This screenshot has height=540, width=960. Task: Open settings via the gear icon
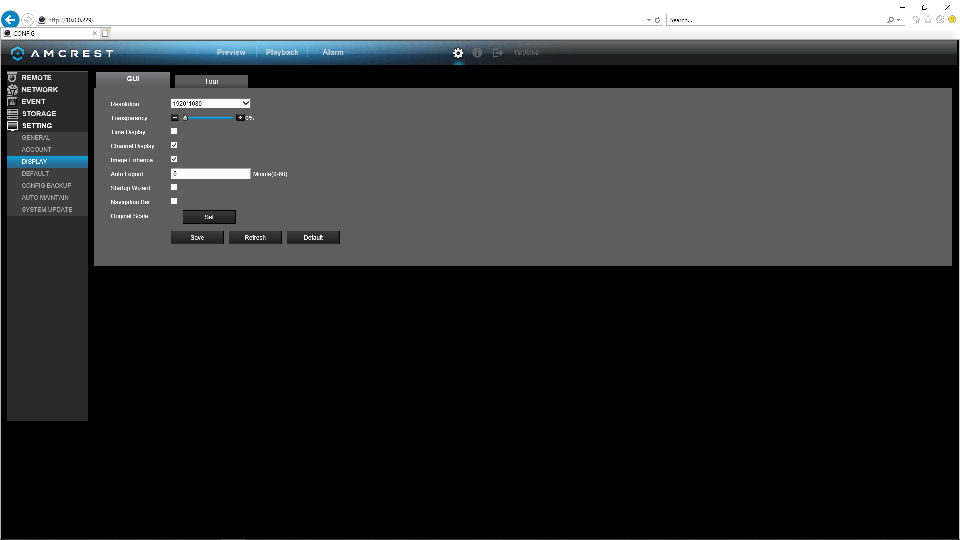click(x=458, y=53)
